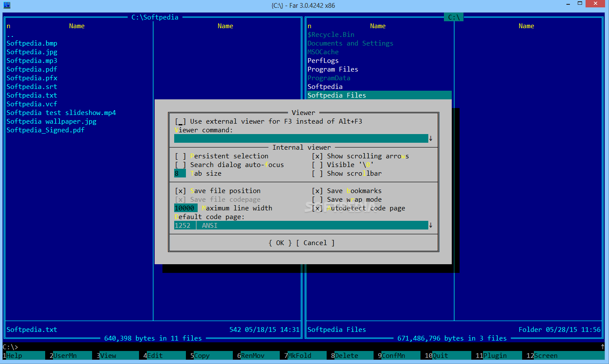
Task: Dismiss dialog with Cancel button
Action: (x=315, y=243)
